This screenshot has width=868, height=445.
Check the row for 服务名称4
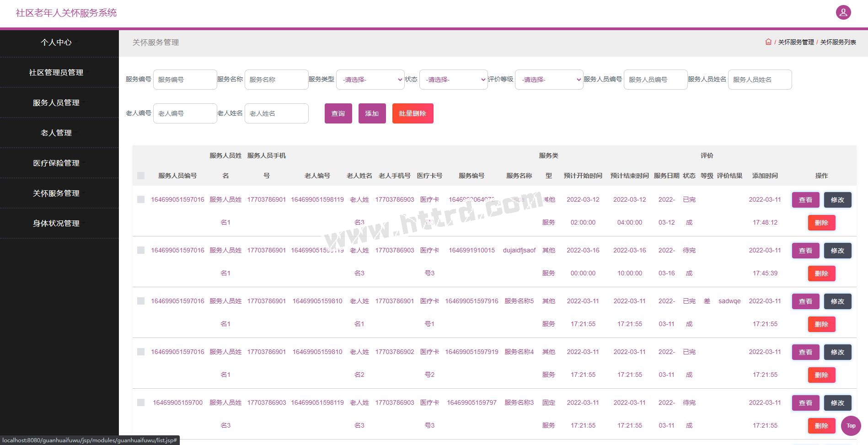(141, 352)
